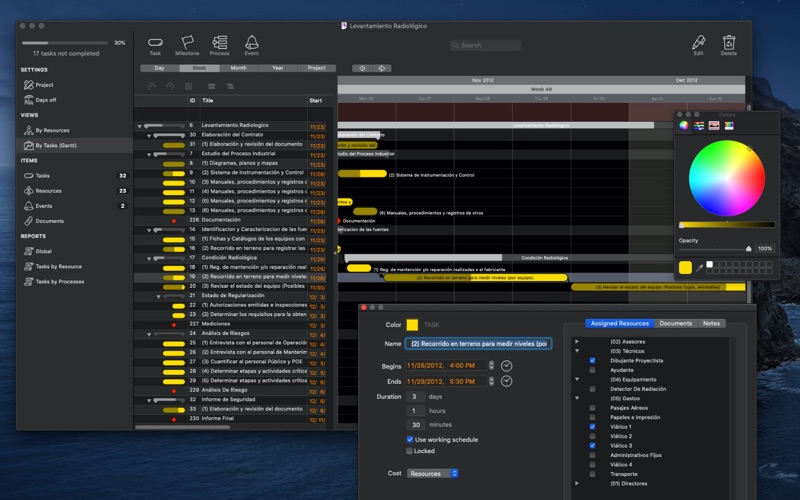Collapse Condición Radiológica row
The width and height of the screenshot is (800, 500).
[149, 259]
